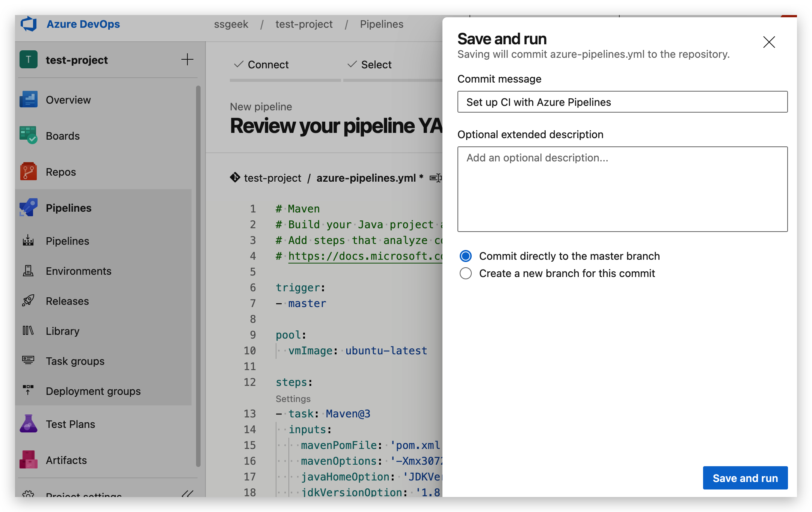Go to ssgeek breadcrumb

pyautogui.click(x=231, y=24)
